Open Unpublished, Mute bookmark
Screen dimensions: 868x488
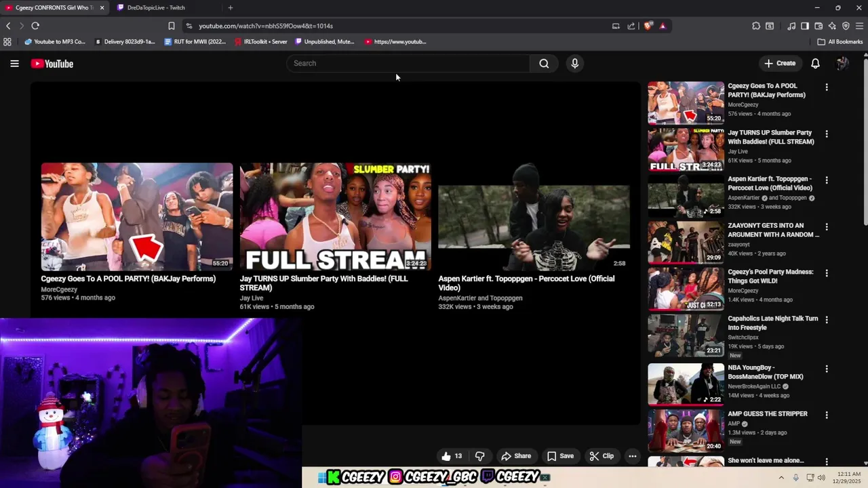325,41
